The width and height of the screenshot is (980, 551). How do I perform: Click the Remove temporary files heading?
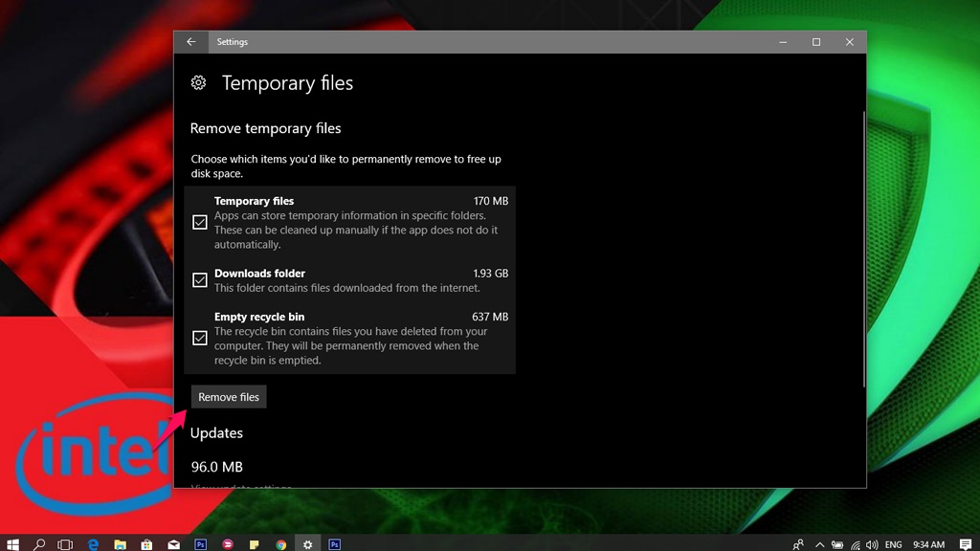[x=266, y=128]
